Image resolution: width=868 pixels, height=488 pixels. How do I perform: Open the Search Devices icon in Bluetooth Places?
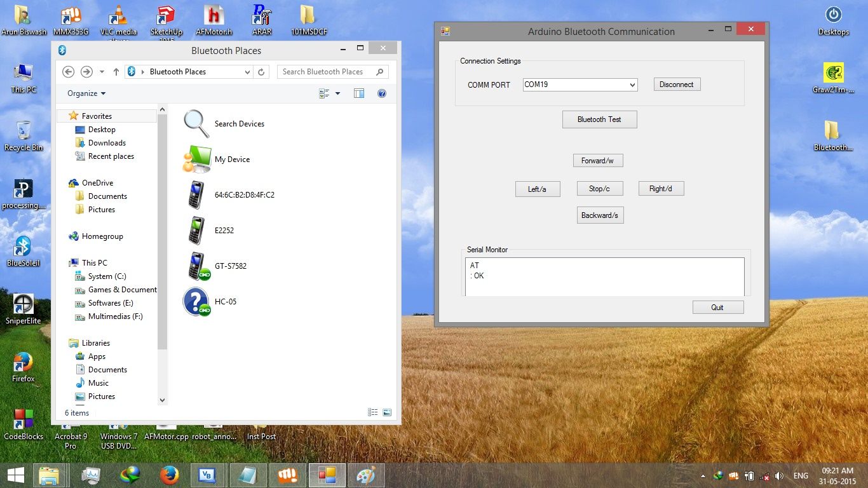197,123
